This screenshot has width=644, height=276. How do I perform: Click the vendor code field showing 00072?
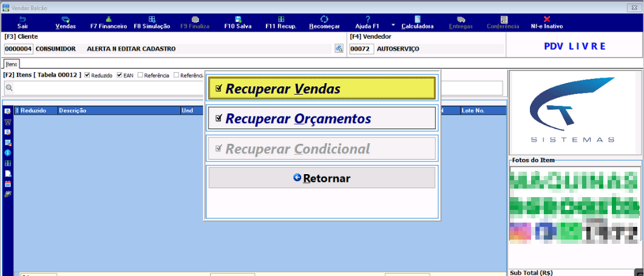tap(361, 49)
